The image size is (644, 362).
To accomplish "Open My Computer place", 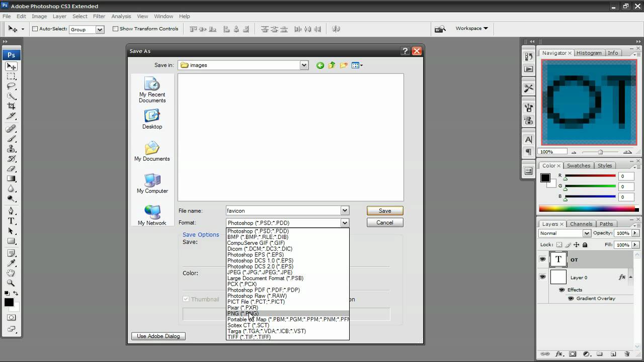I will [x=152, y=184].
